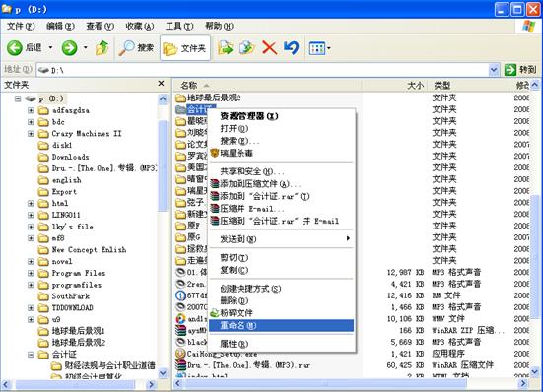Viewport: 543px width, 392px height.
Task: Click the blue Undo arrow icon
Action: point(292,48)
